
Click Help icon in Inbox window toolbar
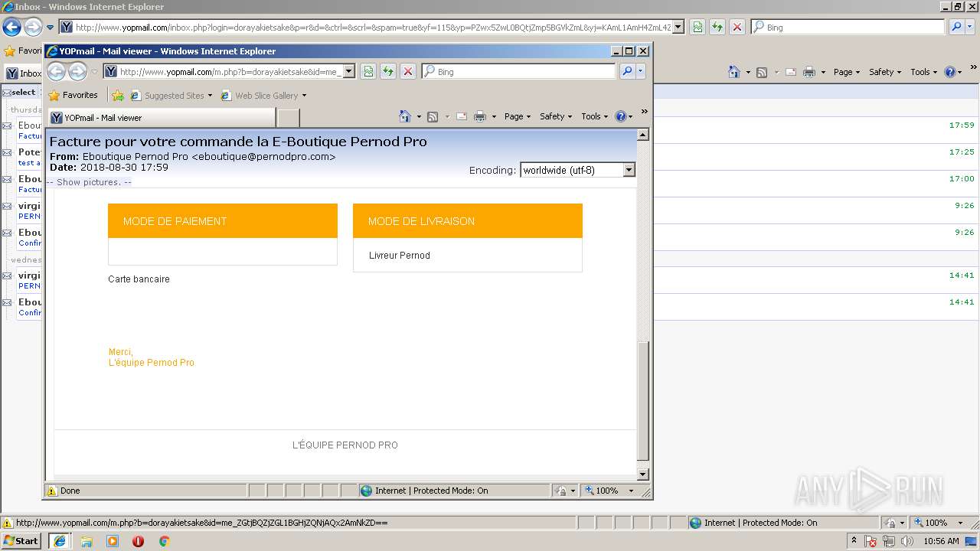click(950, 72)
